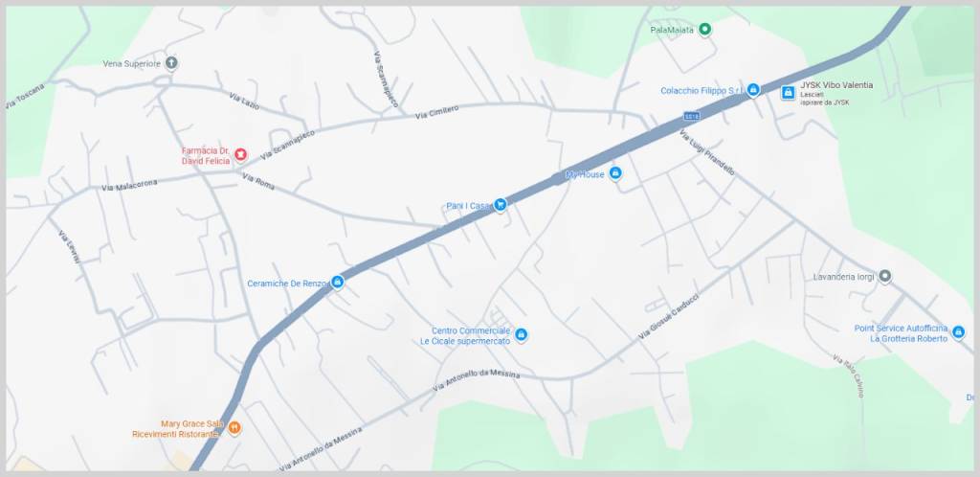Select the Via Cimitero street label

(x=436, y=112)
